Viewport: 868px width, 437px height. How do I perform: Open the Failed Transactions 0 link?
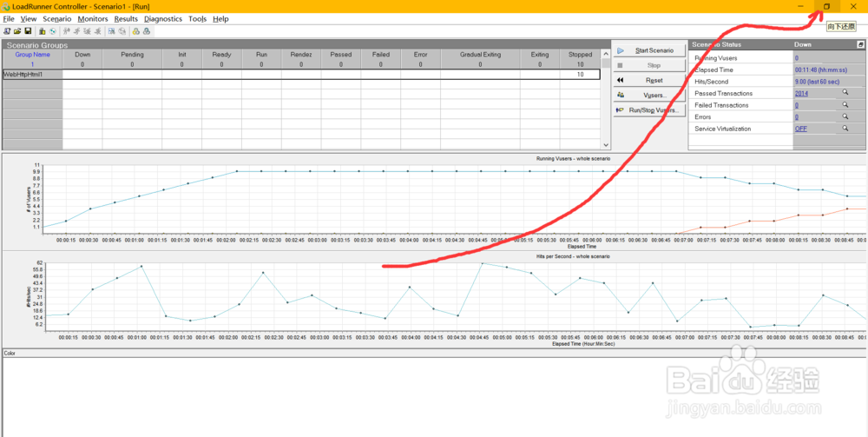[797, 105]
